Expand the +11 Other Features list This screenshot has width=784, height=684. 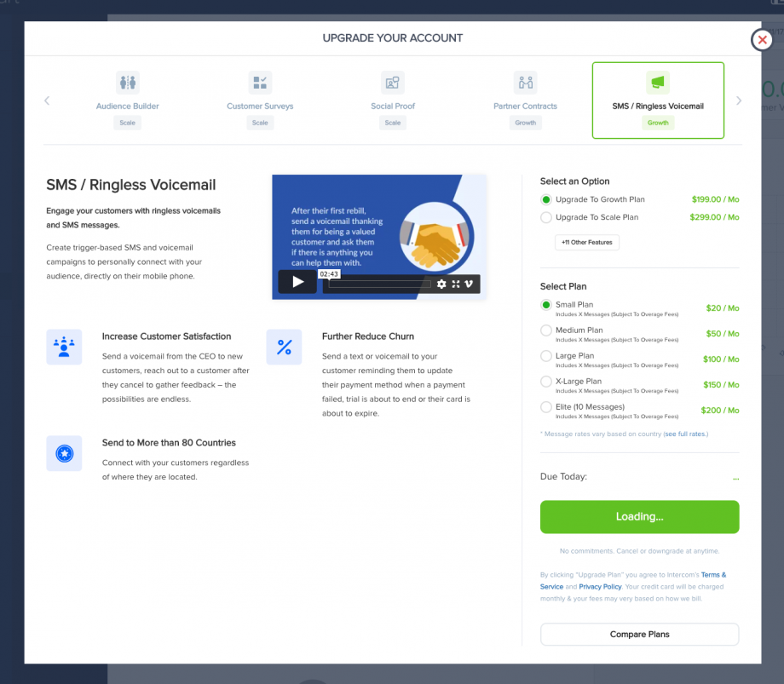click(587, 243)
